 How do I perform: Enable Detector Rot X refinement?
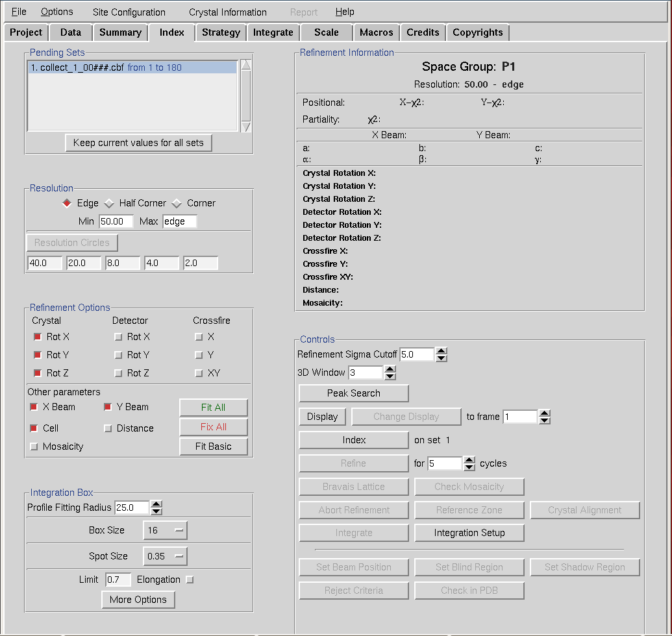pyautogui.click(x=118, y=337)
